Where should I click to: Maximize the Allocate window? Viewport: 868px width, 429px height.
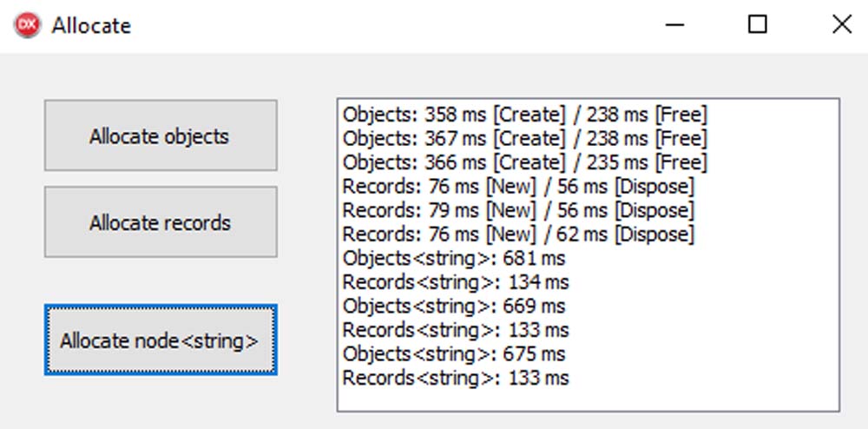coord(757,25)
